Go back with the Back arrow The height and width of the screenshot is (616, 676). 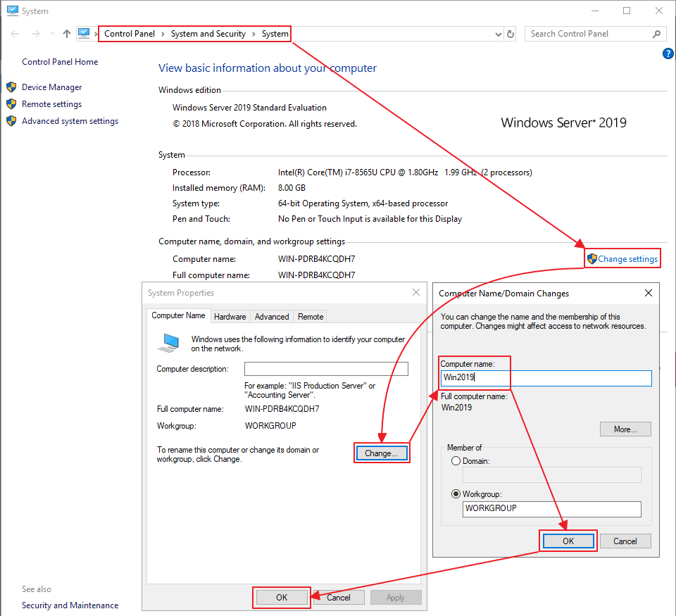click(15, 34)
